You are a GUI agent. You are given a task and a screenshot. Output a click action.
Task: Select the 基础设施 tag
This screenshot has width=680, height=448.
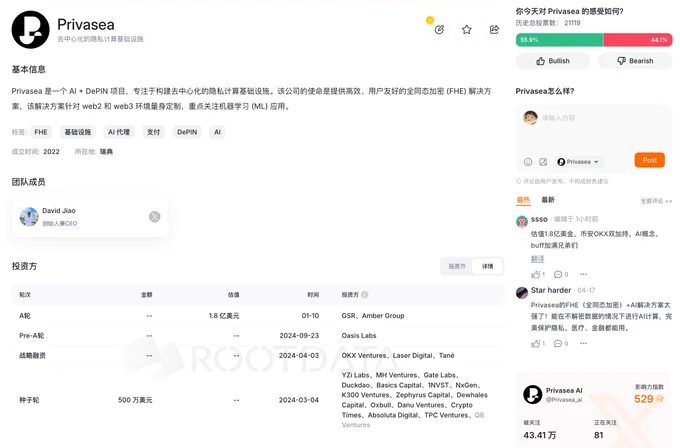coord(78,132)
